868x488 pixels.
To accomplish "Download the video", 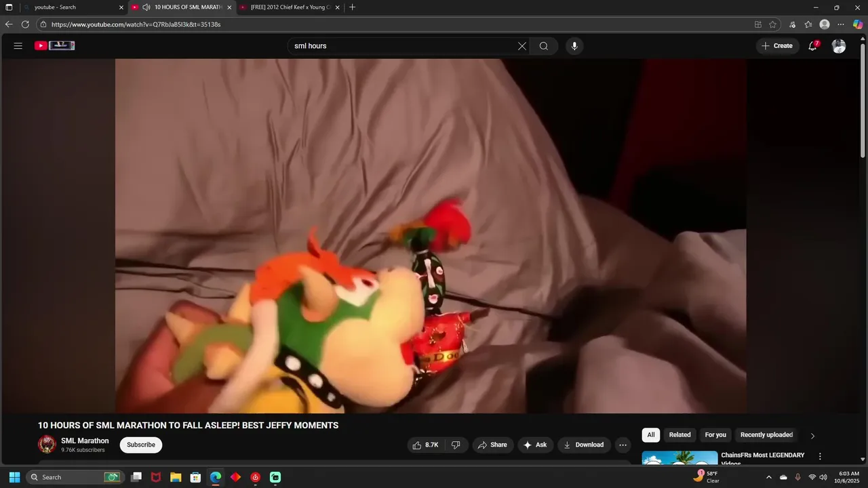I will coord(584,445).
